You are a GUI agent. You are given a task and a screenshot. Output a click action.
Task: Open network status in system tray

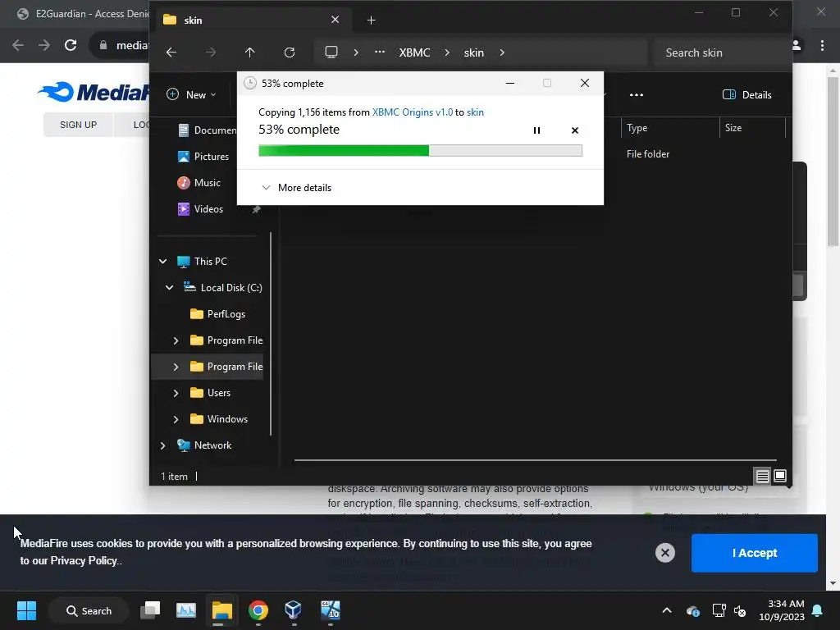719,610
